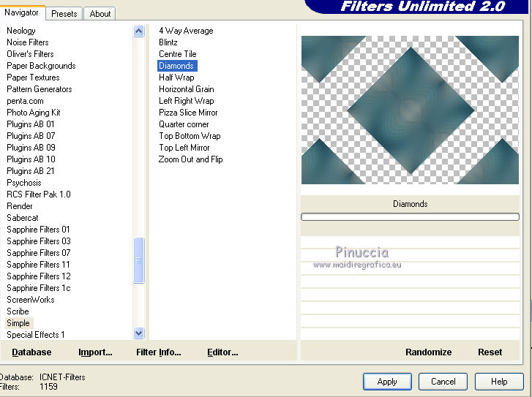The height and width of the screenshot is (397, 532).
Task: Select Sapphire Filters 03 category
Action: click(x=39, y=241)
